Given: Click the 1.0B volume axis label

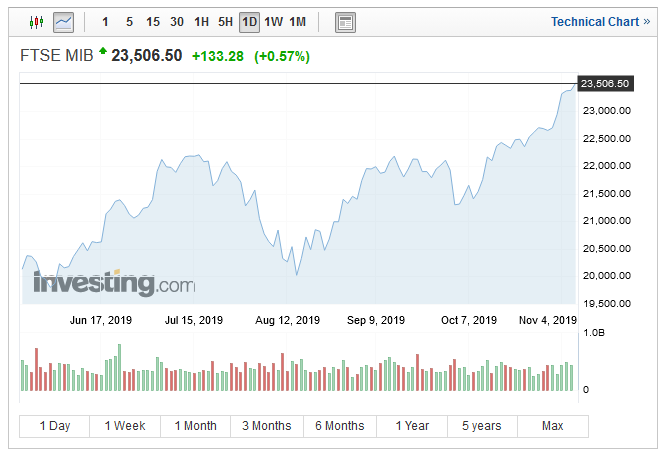Looking at the screenshot, I should click(x=594, y=333).
